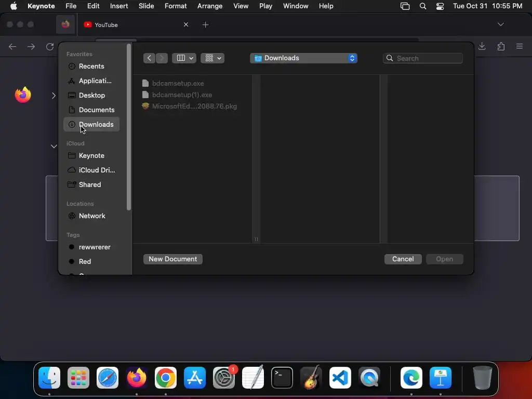Image resolution: width=532 pixels, height=399 pixels.
Task: Open a new tab in Firefox
Action: click(x=206, y=25)
